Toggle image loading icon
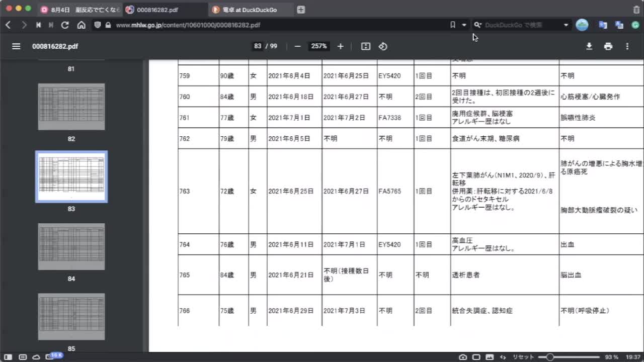This screenshot has height=362, width=644. 490,357
